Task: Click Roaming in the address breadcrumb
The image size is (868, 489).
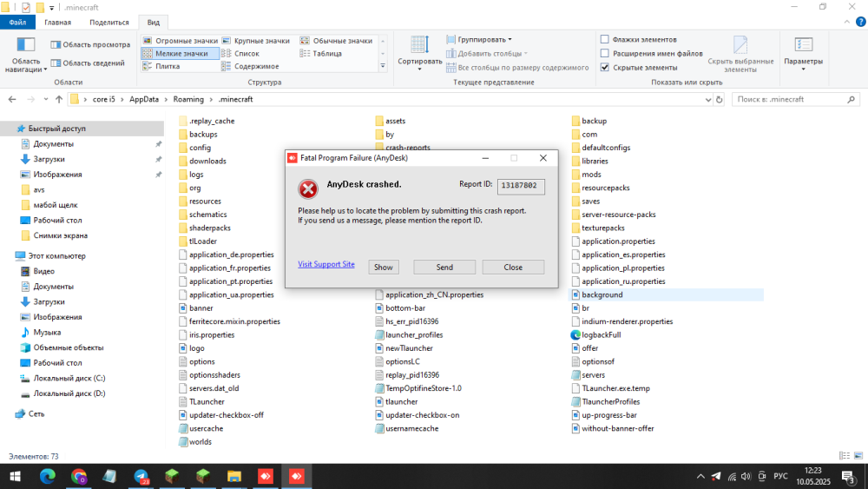Action: (188, 100)
